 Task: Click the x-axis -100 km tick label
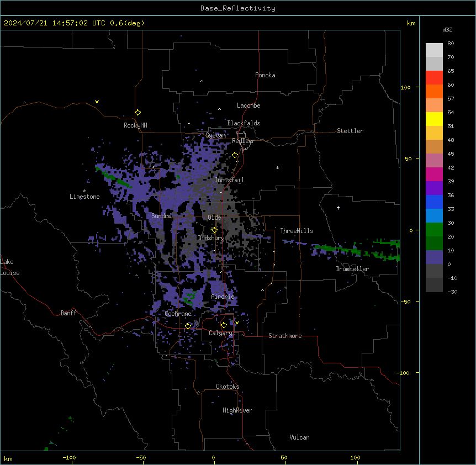(69, 457)
